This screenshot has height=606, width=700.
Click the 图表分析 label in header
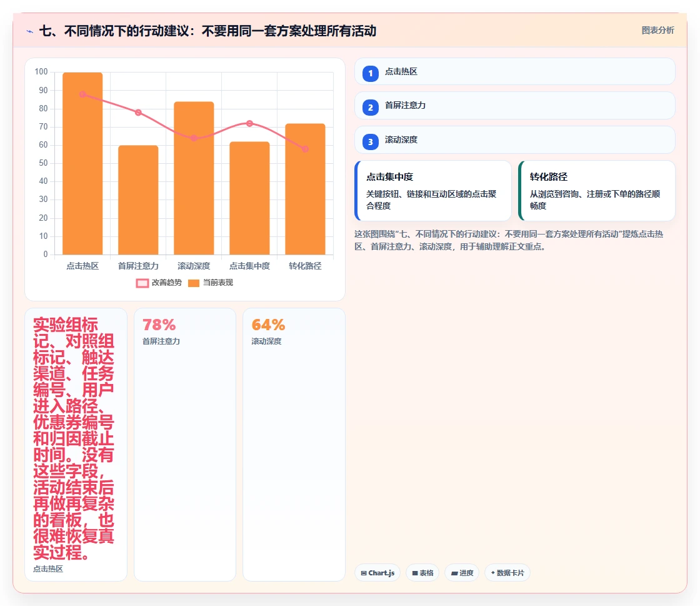[x=657, y=31]
